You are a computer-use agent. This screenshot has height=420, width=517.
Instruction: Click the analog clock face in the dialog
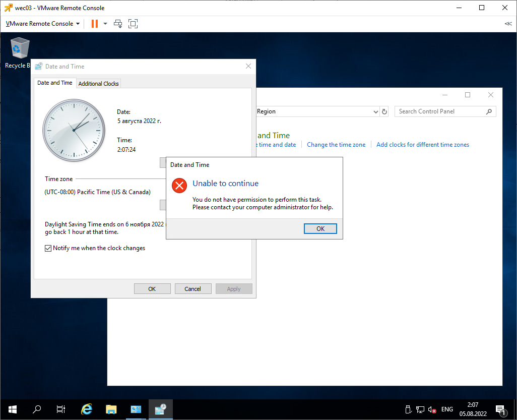pyautogui.click(x=74, y=130)
